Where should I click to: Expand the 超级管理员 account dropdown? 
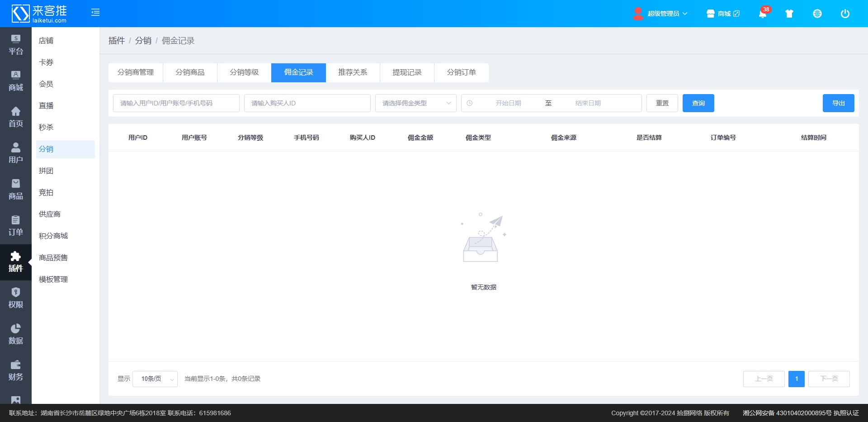point(663,14)
